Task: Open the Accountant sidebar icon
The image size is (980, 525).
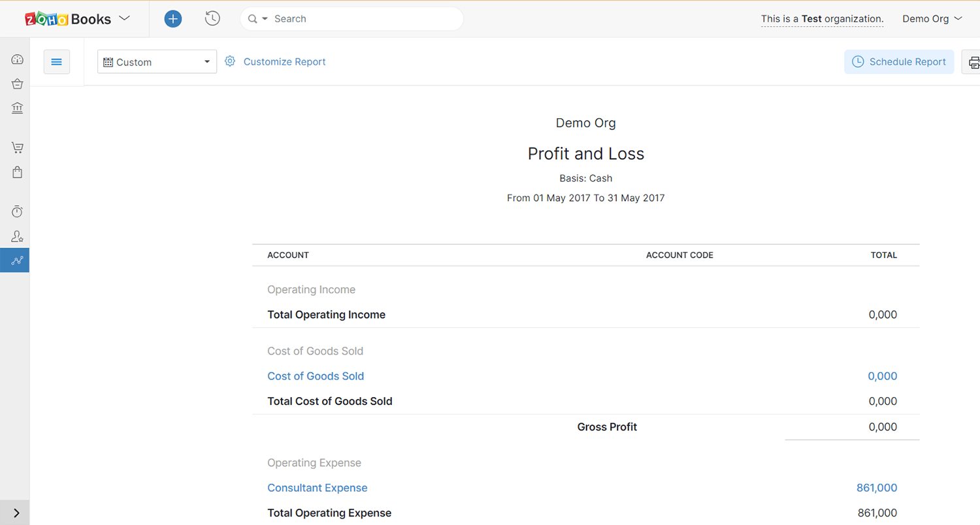Action: [x=18, y=236]
